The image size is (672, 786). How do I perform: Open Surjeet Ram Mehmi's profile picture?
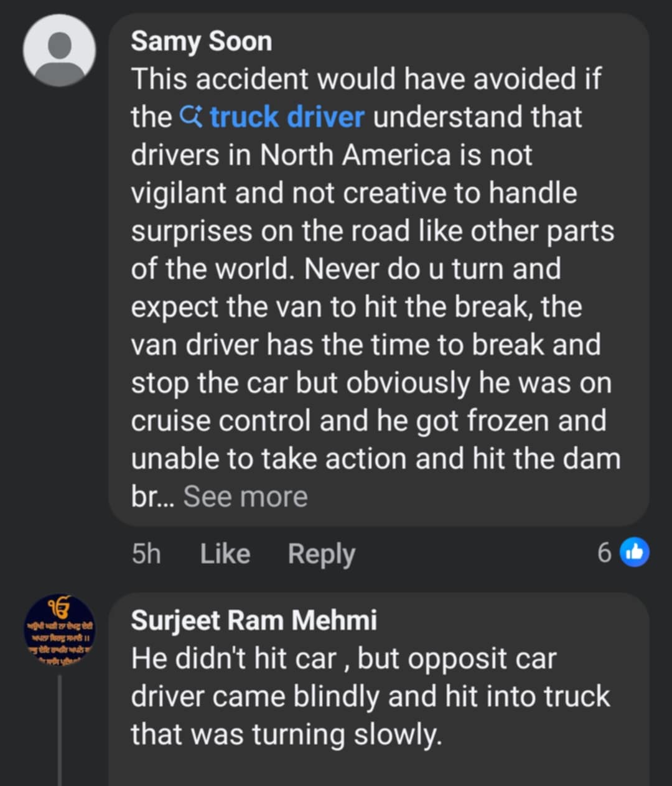(59, 630)
